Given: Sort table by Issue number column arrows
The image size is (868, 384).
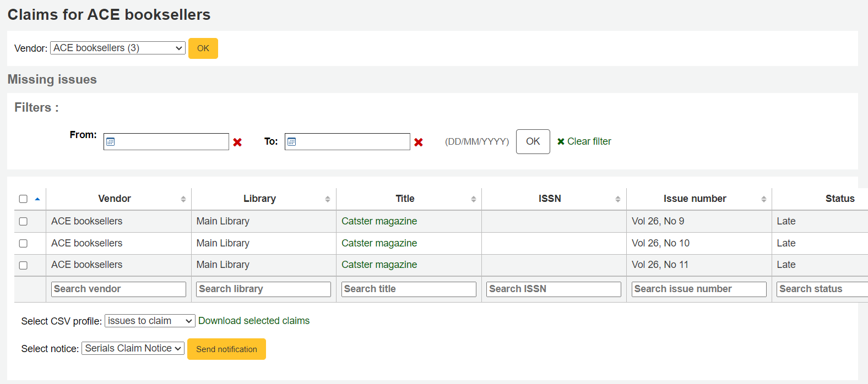Looking at the screenshot, I should click(764, 199).
